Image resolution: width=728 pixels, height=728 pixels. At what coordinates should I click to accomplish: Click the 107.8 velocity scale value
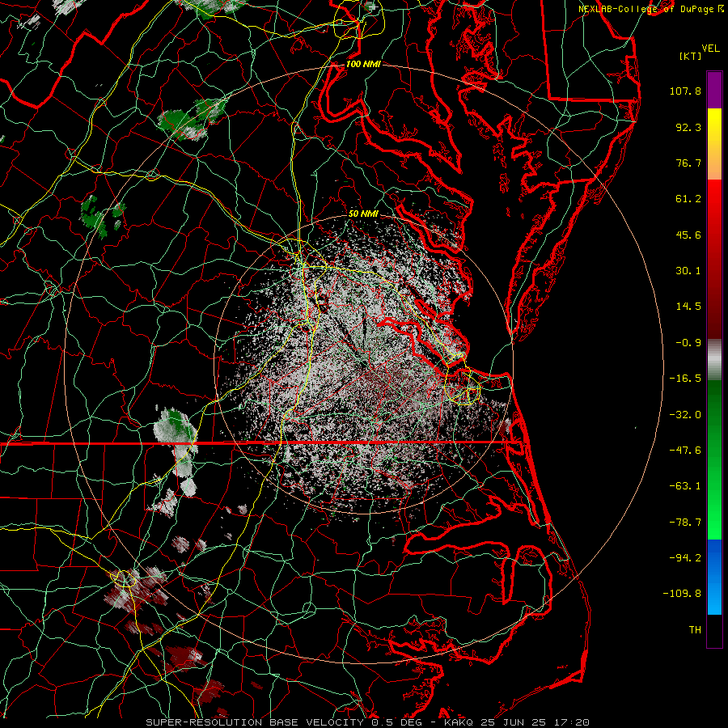(x=685, y=91)
